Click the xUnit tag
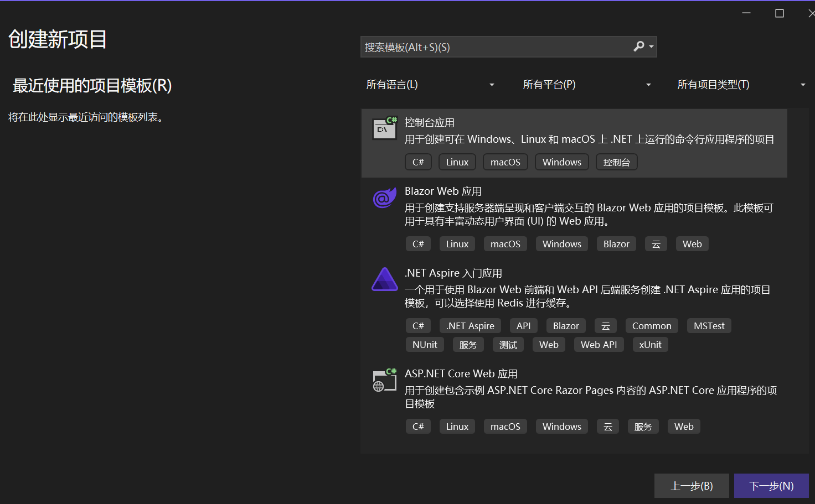The height and width of the screenshot is (504, 815). point(651,345)
